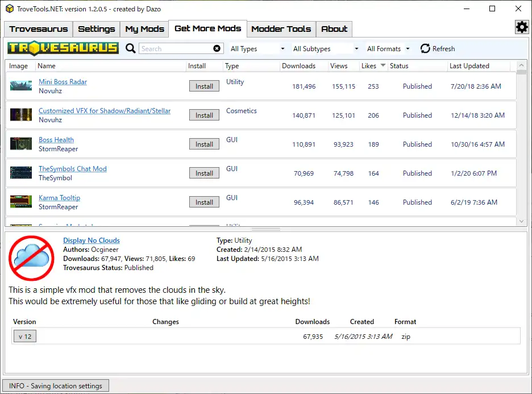Install the Boss Health mod
This screenshot has height=394, width=532.
pyautogui.click(x=203, y=144)
